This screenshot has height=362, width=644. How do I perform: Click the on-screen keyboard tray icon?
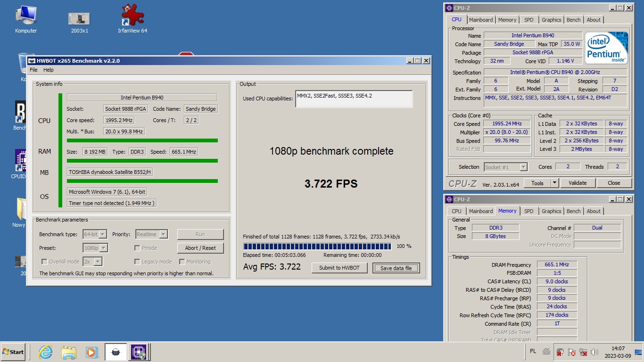pyautogui.click(x=546, y=351)
